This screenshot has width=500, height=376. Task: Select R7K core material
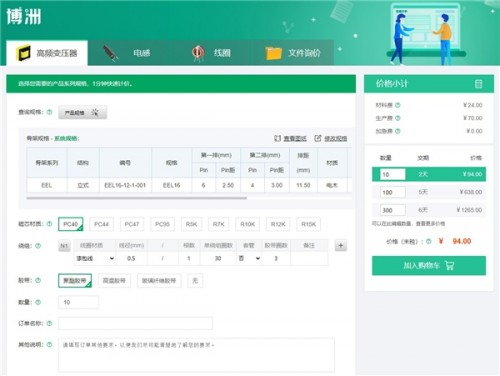[219, 224]
